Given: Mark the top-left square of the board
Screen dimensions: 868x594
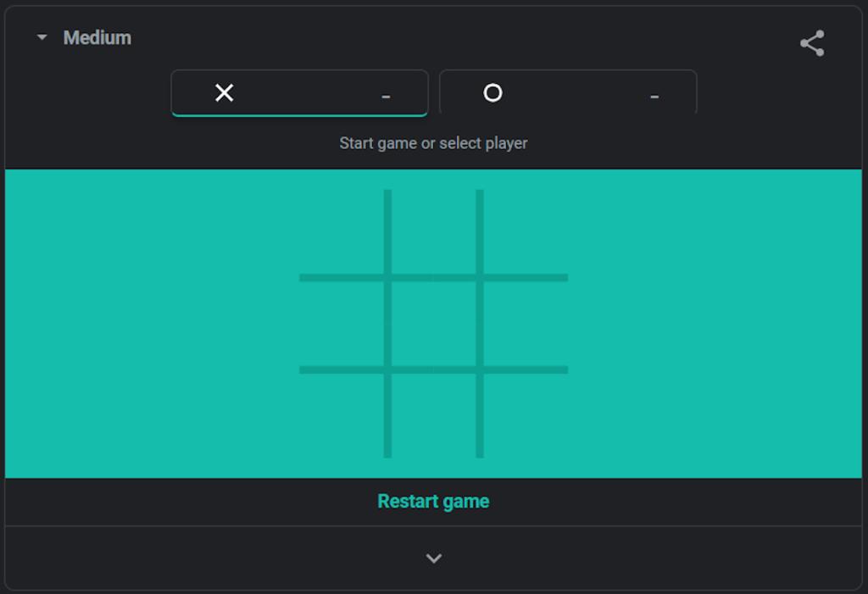Looking at the screenshot, I should [342, 233].
